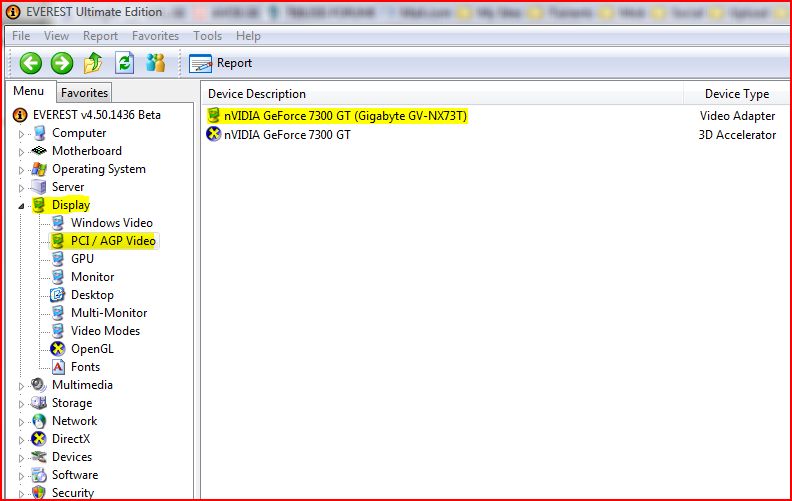This screenshot has width=792, height=501.
Task: Click the Security shield icon
Action: [x=39, y=492]
